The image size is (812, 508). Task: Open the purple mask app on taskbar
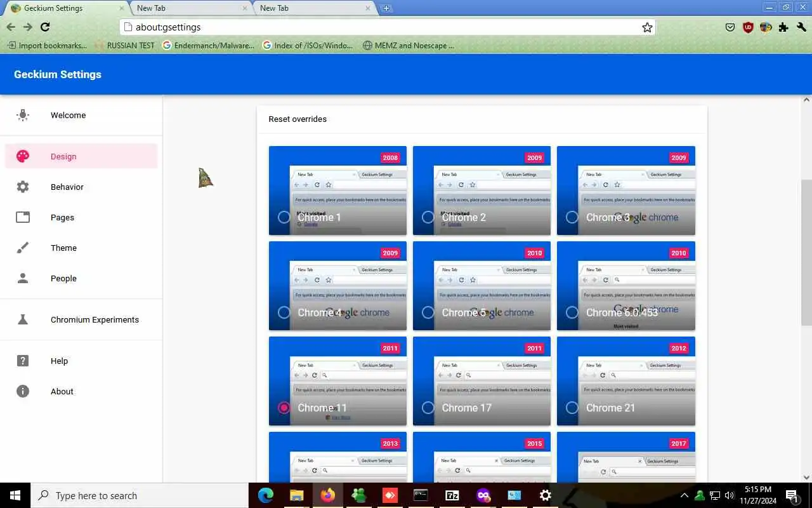(483, 495)
